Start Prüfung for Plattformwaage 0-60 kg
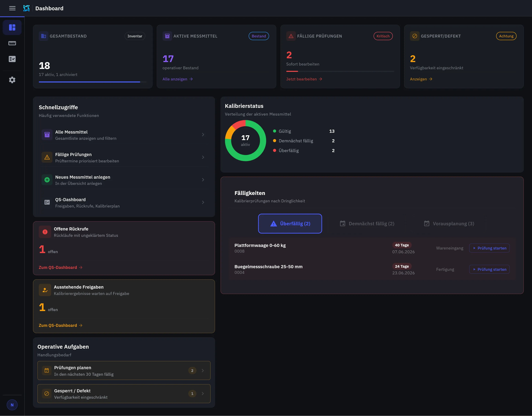 coord(489,248)
